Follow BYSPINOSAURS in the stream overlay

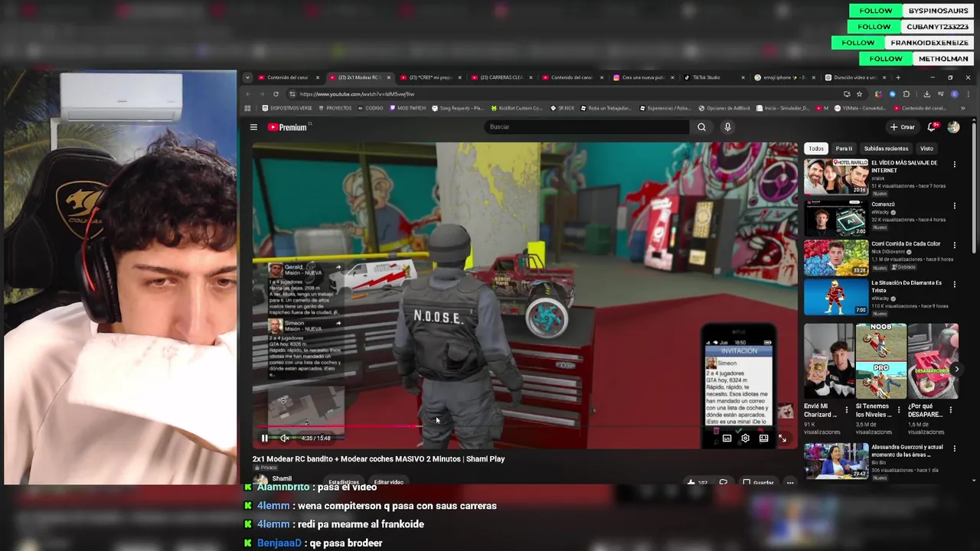point(876,11)
